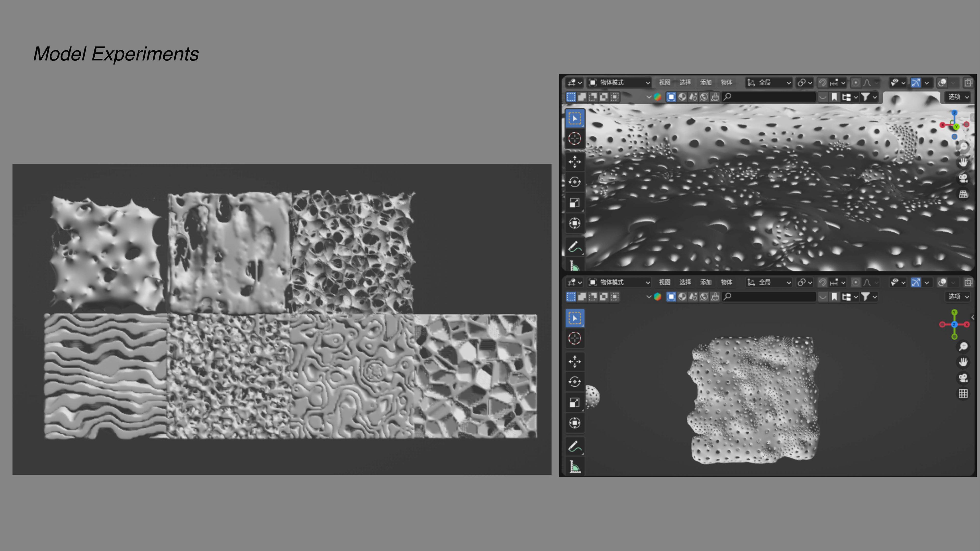The width and height of the screenshot is (980, 551).
Task: Click the 选择 menu in lower viewport
Action: [685, 282]
